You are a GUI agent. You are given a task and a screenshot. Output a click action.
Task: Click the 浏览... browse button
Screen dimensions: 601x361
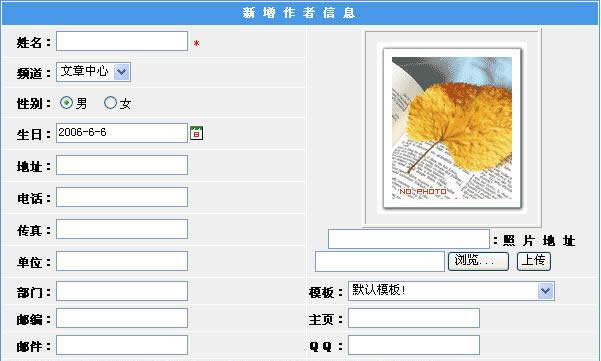click(x=478, y=261)
